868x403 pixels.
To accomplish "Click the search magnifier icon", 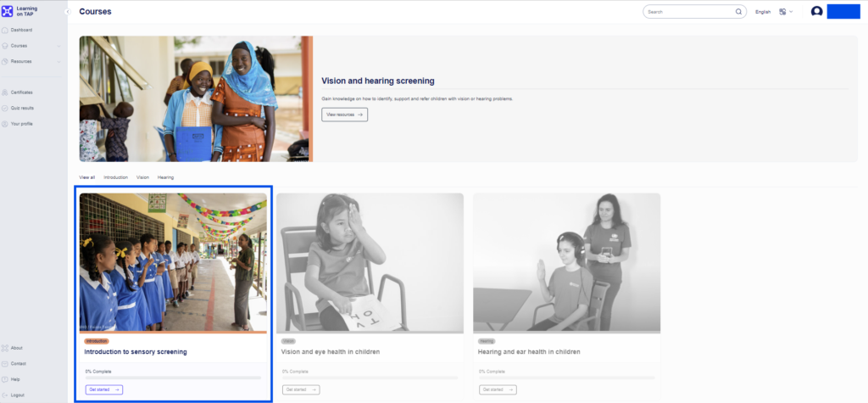I will (738, 12).
